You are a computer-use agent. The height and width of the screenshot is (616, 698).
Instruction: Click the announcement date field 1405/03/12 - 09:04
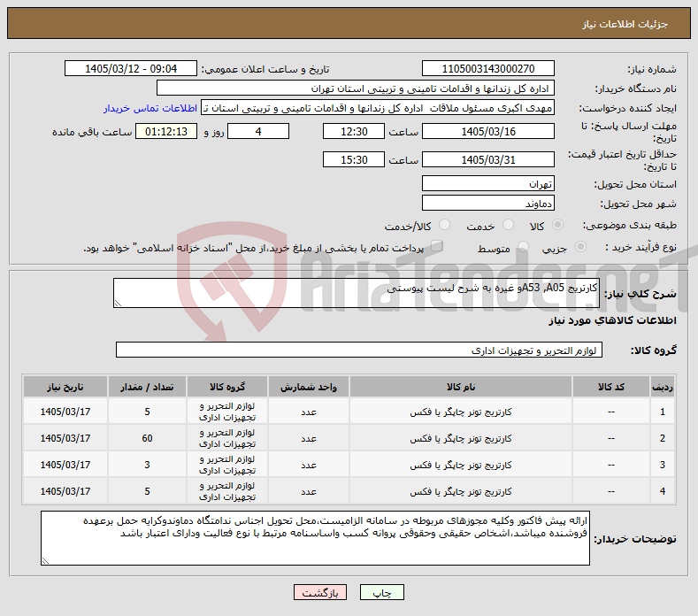131,69
